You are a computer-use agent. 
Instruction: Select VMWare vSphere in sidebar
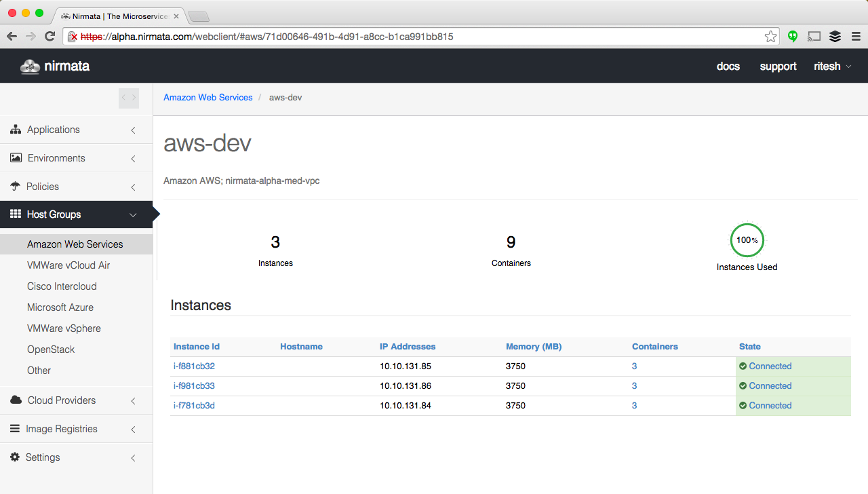point(64,328)
